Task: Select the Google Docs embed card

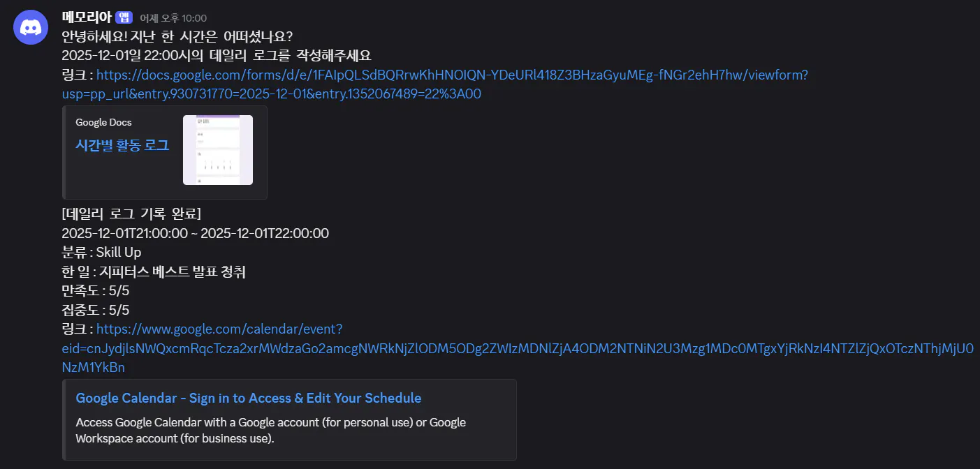Action: tap(164, 151)
